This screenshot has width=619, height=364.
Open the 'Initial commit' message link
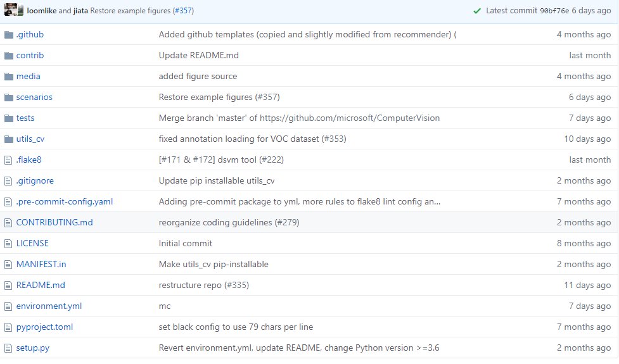coord(186,243)
